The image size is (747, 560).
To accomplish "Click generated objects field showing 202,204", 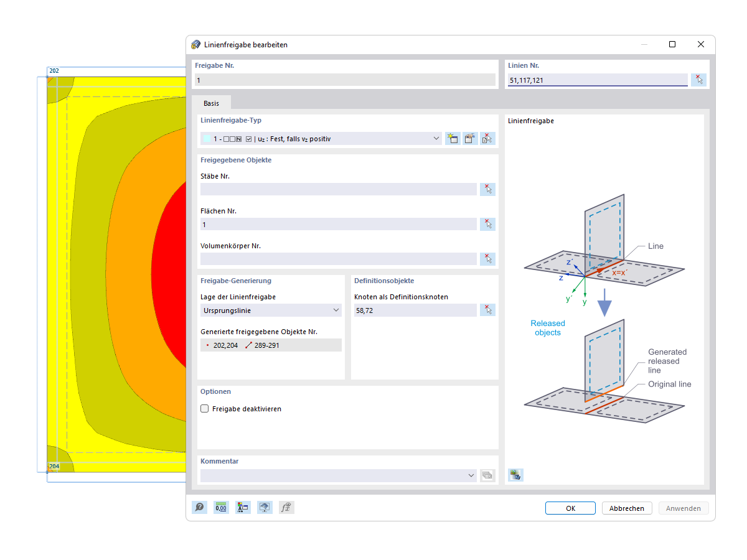I will (x=271, y=345).
